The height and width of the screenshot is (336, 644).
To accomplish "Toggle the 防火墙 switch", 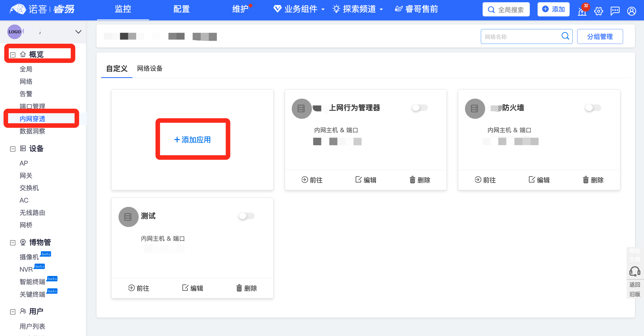I will 593,108.
